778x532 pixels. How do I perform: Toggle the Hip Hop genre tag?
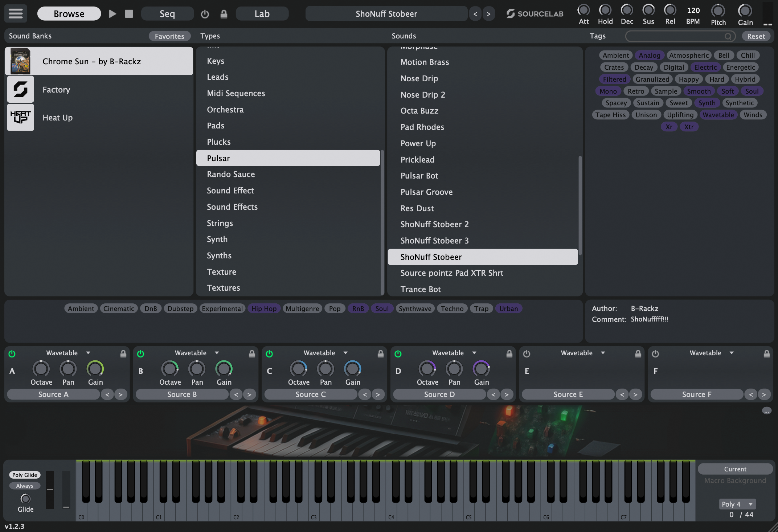[x=264, y=308]
